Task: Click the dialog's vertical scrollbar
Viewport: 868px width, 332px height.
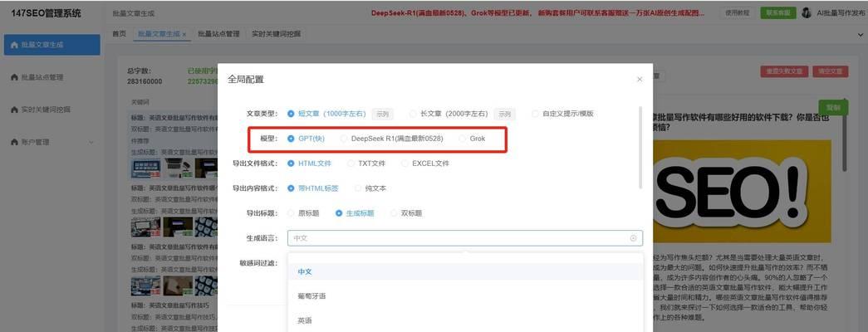Action: (641, 148)
